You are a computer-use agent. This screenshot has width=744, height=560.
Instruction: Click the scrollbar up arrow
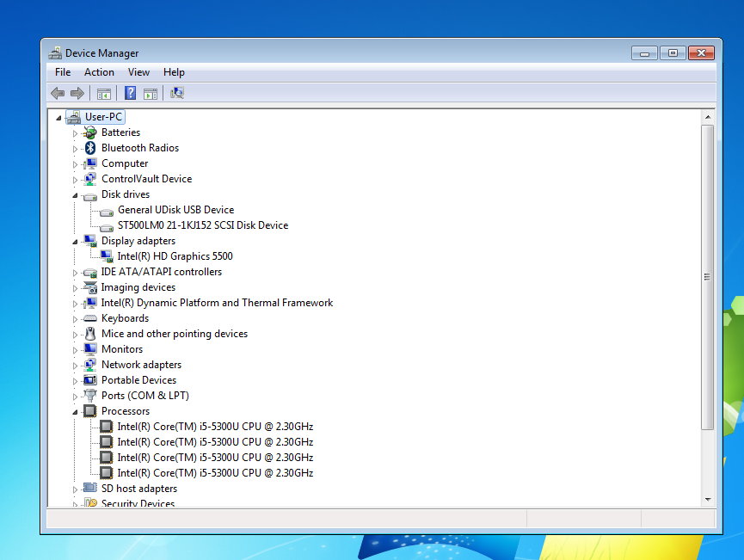tap(708, 117)
